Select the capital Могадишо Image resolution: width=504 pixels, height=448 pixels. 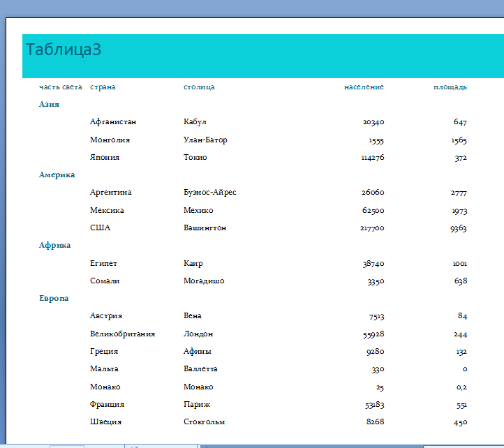tap(204, 281)
